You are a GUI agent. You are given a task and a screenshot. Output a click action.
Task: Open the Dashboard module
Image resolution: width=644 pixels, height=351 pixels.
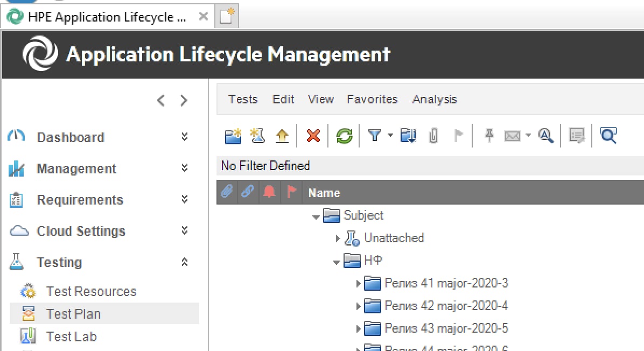pyautogui.click(x=71, y=137)
